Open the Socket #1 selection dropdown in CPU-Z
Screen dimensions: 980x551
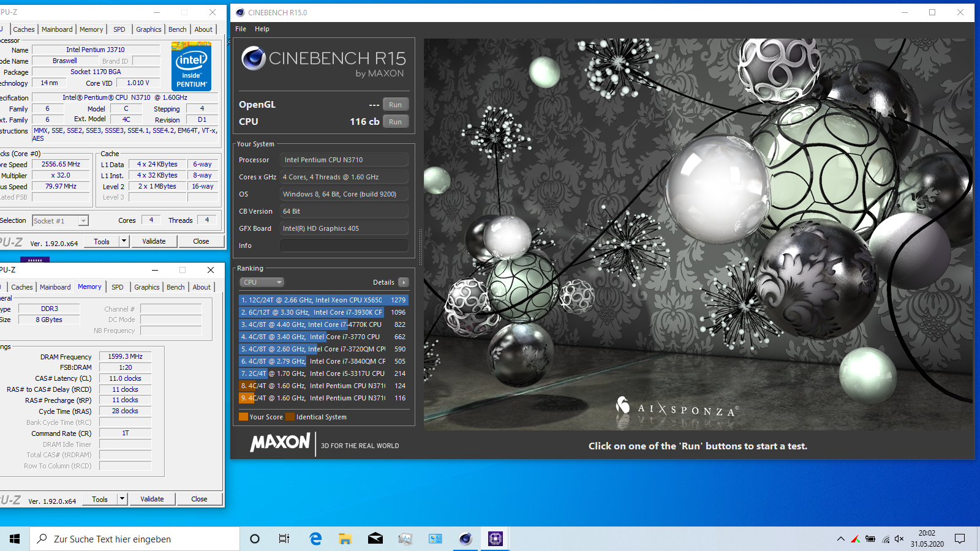(61, 221)
